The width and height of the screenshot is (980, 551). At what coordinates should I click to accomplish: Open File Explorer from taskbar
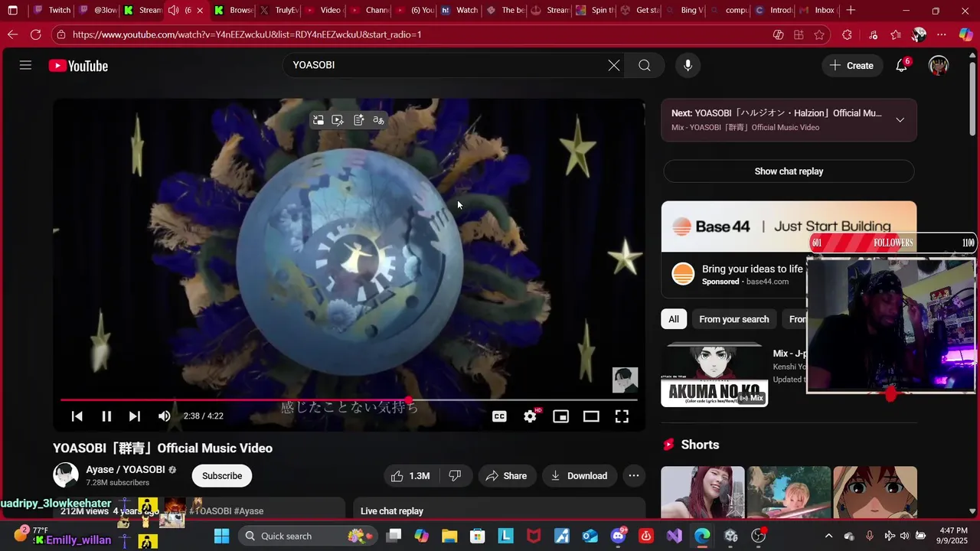[x=449, y=536]
